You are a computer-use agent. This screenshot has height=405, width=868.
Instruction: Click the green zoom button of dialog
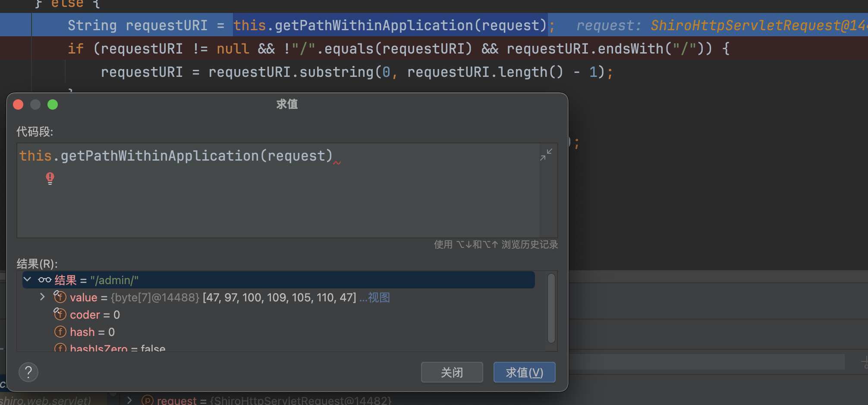pos(53,104)
